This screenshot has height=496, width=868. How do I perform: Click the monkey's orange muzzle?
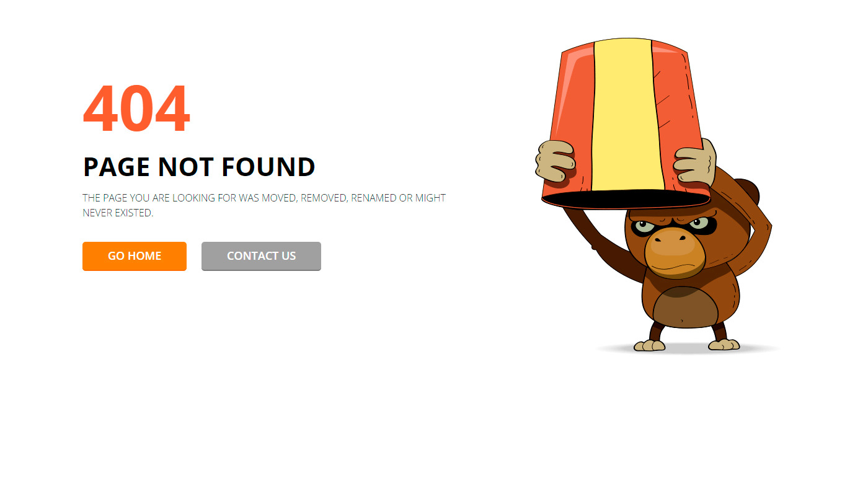tap(675, 252)
